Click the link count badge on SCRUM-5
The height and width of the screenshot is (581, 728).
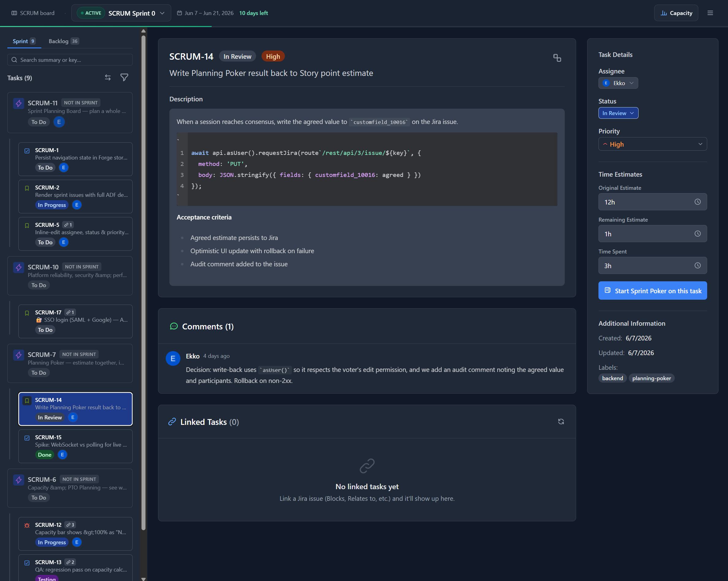68,225
